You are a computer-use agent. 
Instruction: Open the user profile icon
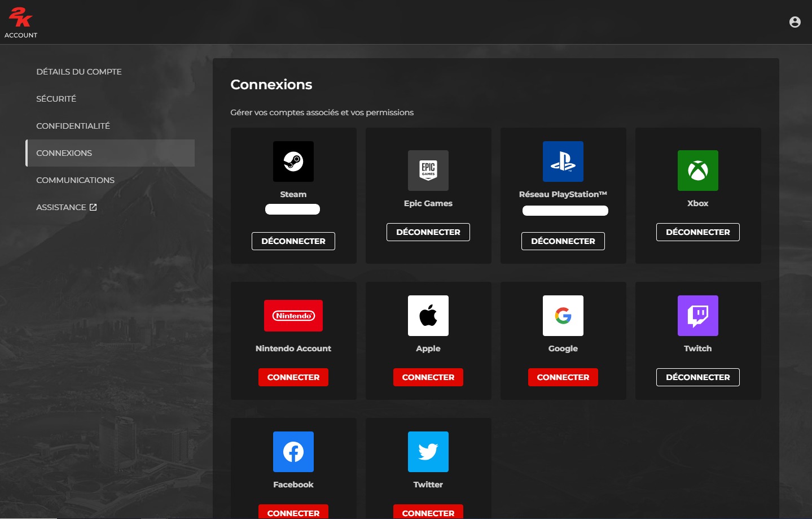pyautogui.click(x=795, y=21)
